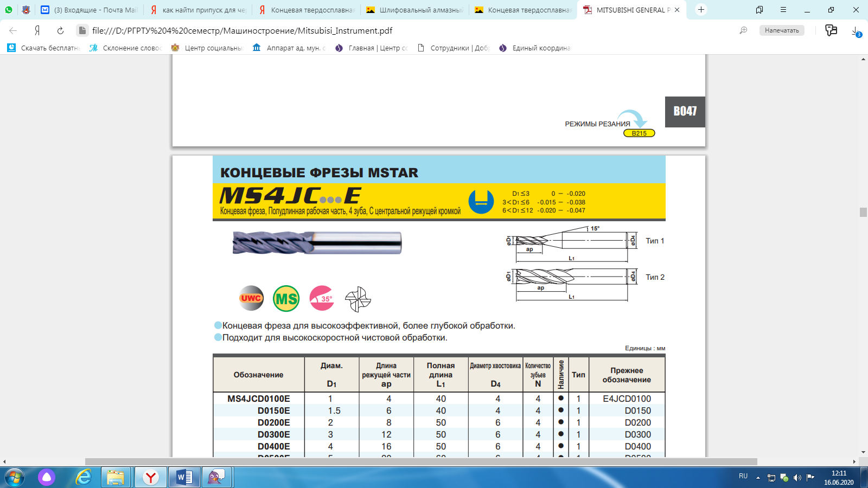Click the blue slot-milling tolerance icon

[481, 201]
